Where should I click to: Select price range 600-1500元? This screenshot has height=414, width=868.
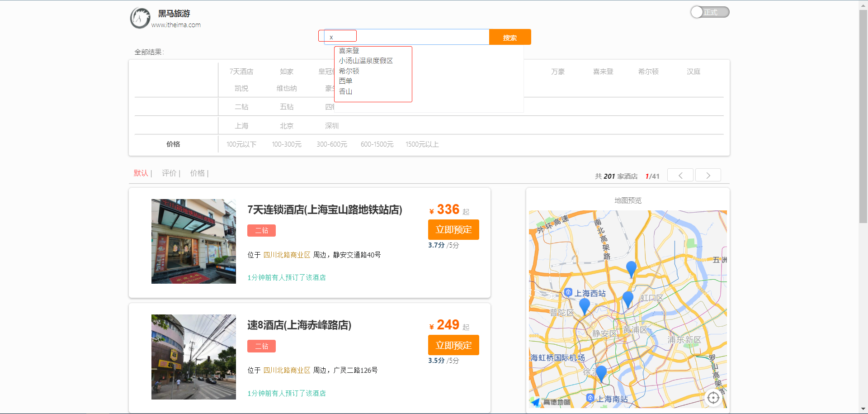[377, 144]
